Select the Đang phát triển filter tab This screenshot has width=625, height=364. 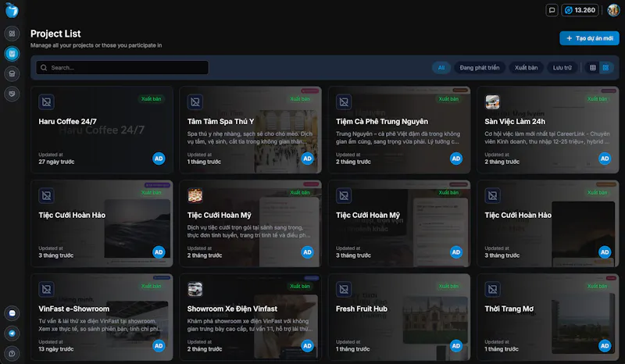coord(480,68)
